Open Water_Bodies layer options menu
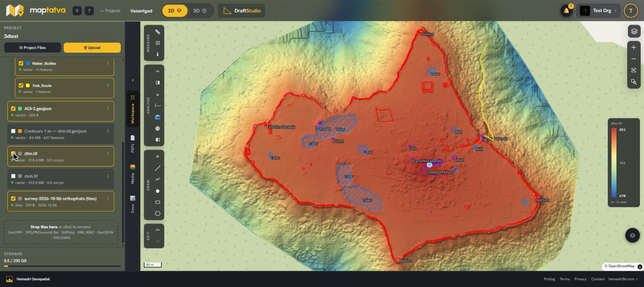This screenshot has width=644, height=287. coord(108,63)
